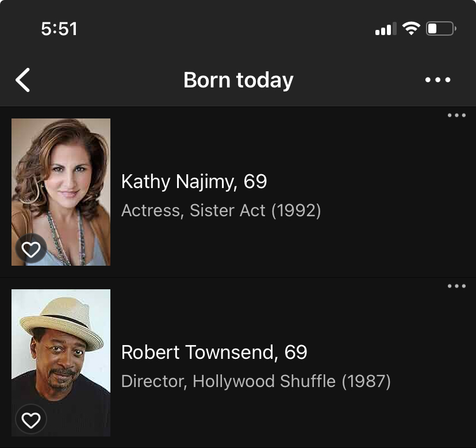The width and height of the screenshot is (476, 448).
Task: Go back using the back arrow
Action: click(x=23, y=80)
